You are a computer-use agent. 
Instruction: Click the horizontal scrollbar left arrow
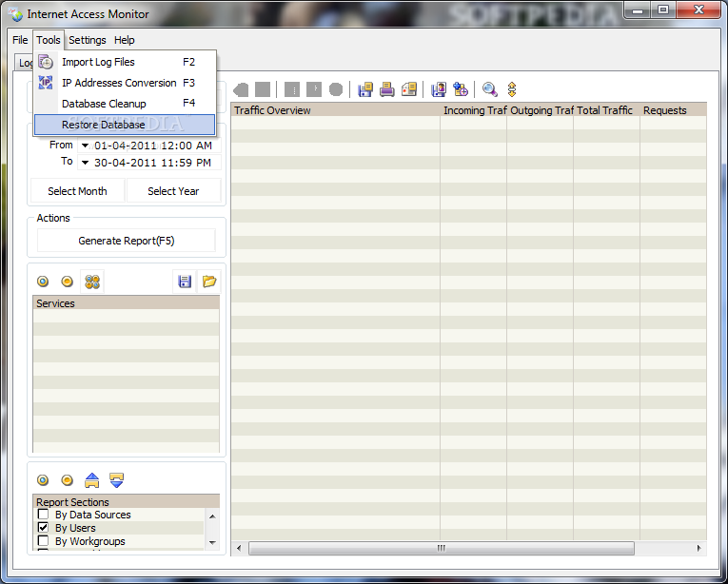click(239, 548)
